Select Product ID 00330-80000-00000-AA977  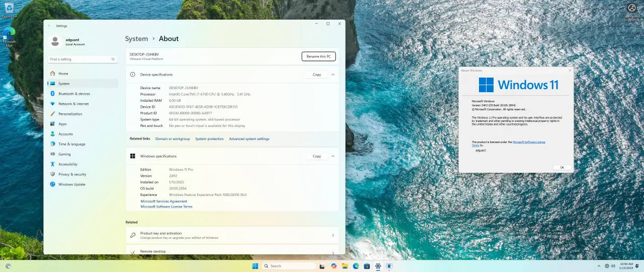click(x=190, y=113)
